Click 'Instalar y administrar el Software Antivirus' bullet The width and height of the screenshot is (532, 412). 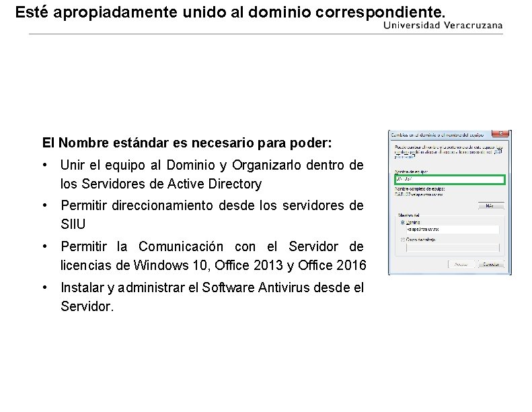tap(212, 297)
